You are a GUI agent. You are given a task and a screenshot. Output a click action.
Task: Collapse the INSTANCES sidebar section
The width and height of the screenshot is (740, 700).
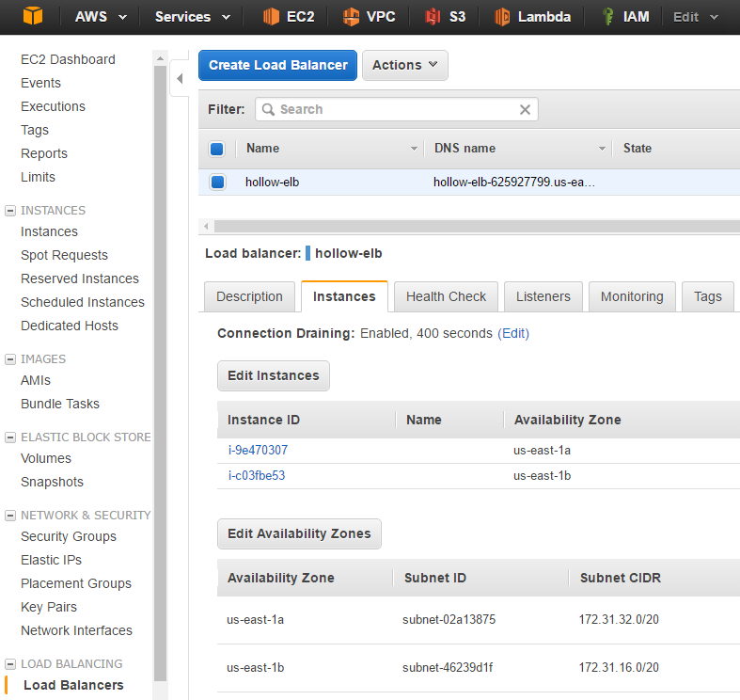pos(10,211)
